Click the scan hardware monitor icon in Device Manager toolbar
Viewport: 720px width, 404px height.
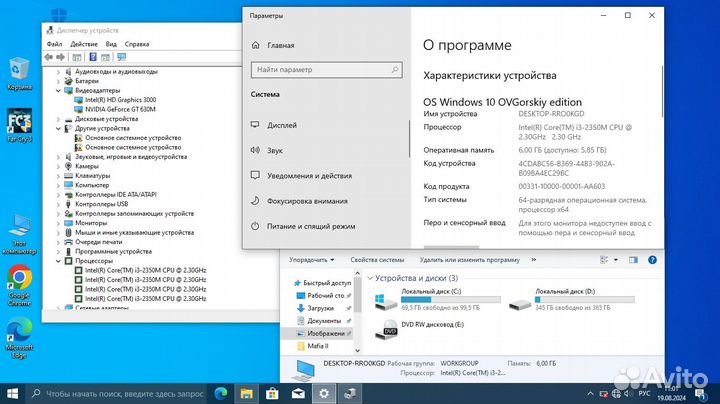pos(121,57)
